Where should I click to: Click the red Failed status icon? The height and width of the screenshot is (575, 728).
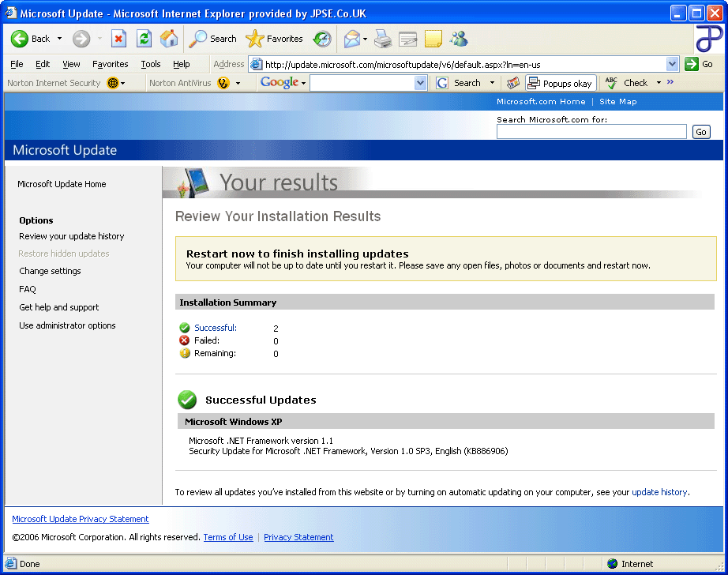[184, 340]
